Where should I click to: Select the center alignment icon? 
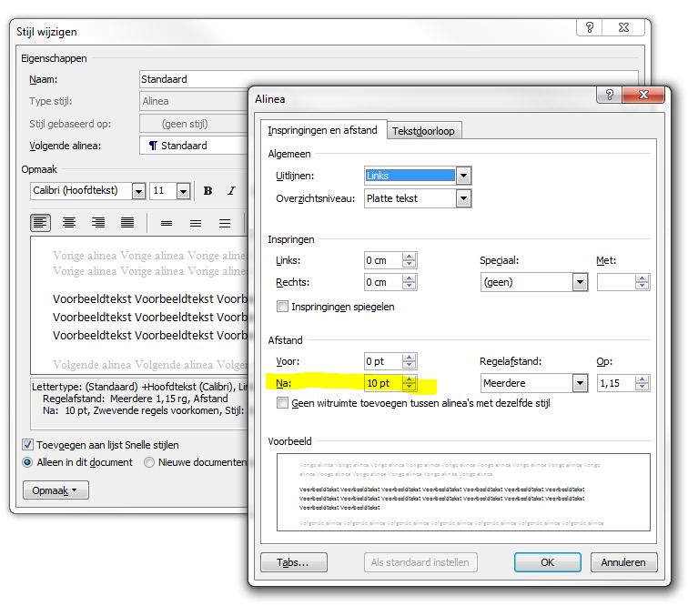tap(69, 223)
